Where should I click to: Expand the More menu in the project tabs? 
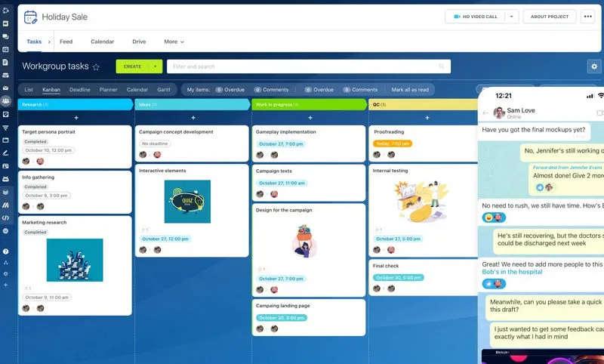(174, 42)
